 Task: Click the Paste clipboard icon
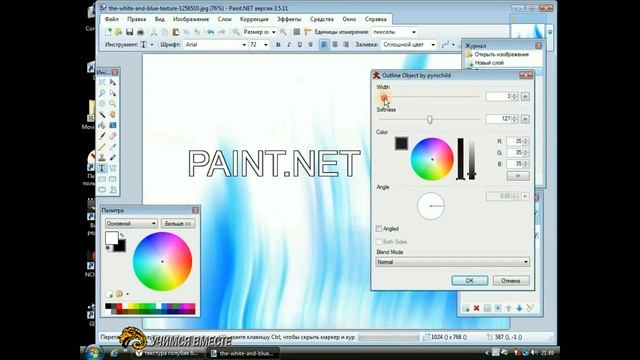tap(176, 32)
